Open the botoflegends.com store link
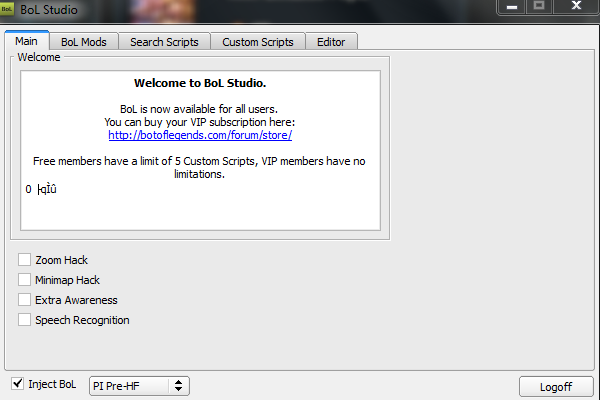The height and width of the screenshot is (400, 600). pyautogui.click(x=200, y=135)
